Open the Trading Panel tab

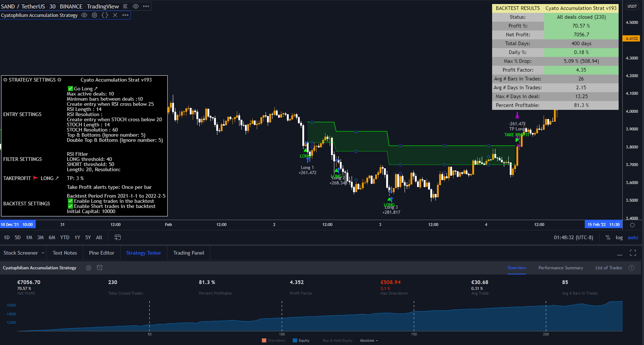tap(189, 253)
